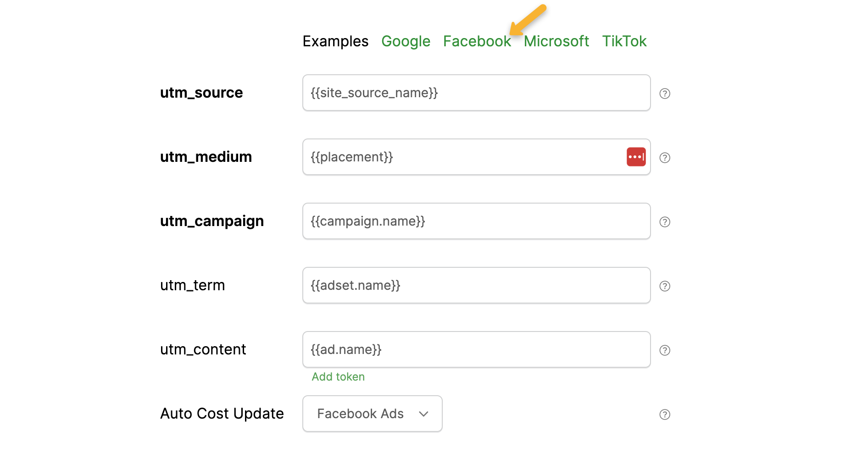
Task: Focus the utm_source input with {{site_source_name}}
Action: click(x=476, y=93)
